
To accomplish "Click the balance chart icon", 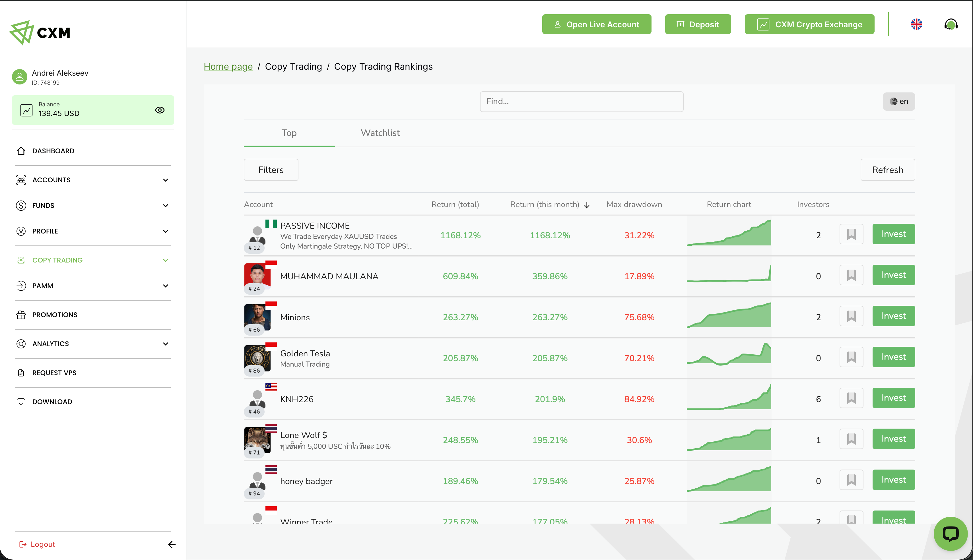I will (x=26, y=110).
